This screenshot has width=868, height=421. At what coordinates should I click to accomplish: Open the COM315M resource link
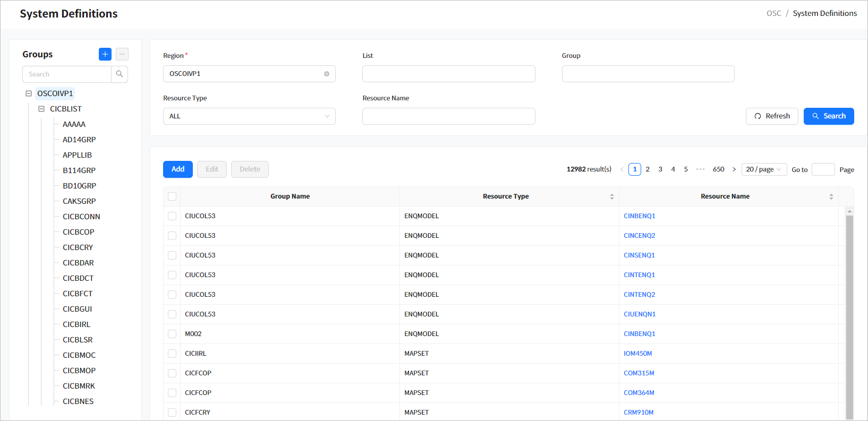point(639,373)
